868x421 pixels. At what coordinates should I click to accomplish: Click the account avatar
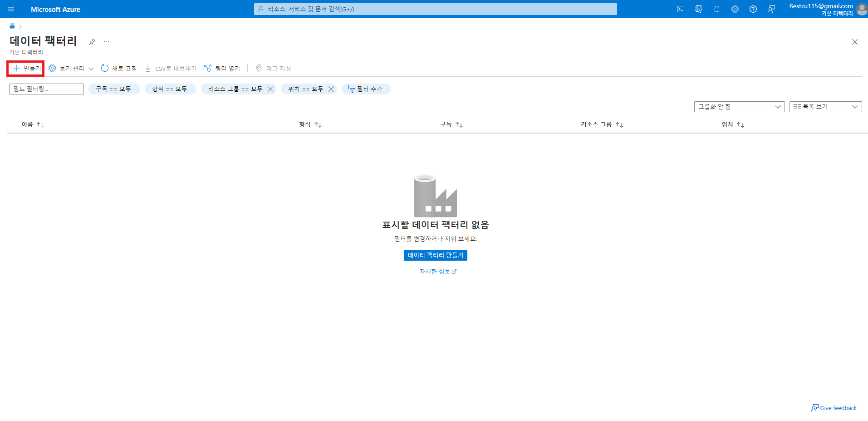pos(862,9)
